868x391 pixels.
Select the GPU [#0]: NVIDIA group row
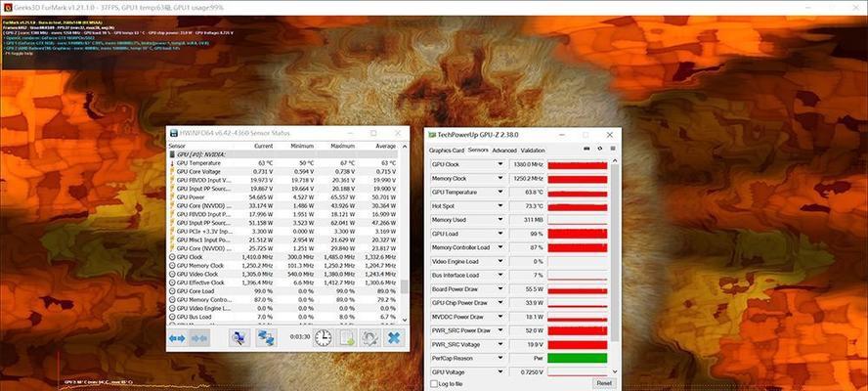pos(282,154)
